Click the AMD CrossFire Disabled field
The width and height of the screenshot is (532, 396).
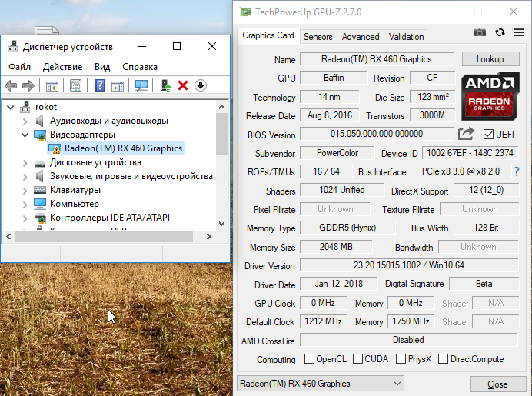coord(409,340)
